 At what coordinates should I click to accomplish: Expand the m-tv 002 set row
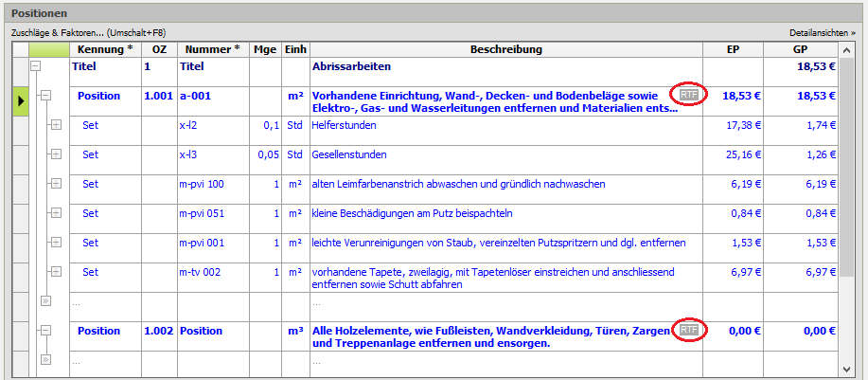56,271
